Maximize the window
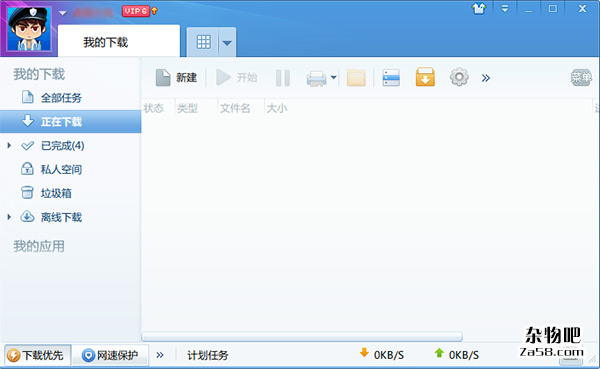 pyautogui.click(x=553, y=8)
